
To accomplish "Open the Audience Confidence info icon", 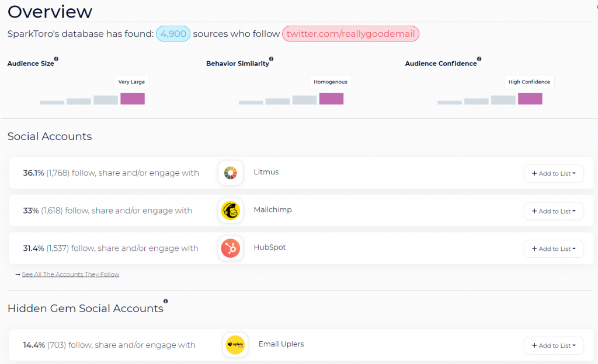I will click(479, 59).
